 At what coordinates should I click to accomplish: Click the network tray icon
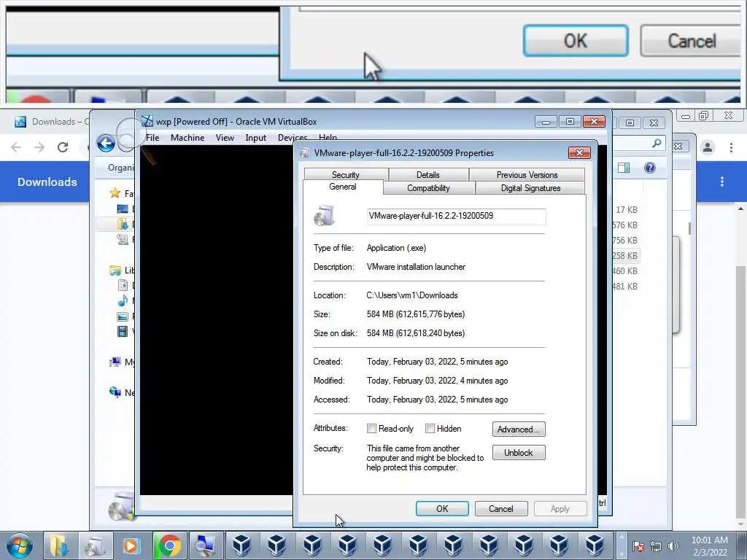(x=656, y=546)
